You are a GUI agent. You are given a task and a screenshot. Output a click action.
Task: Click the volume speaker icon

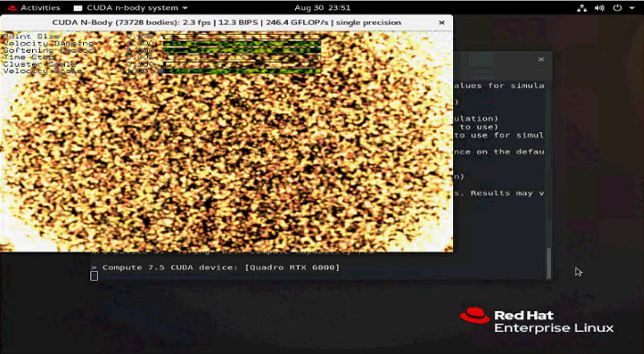pos(599,8)
